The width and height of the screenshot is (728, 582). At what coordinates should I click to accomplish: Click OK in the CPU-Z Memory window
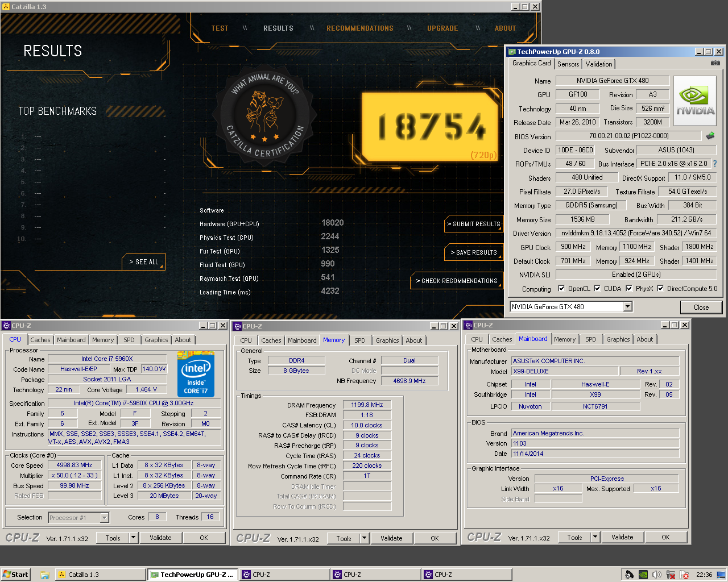tap(435, 538)
